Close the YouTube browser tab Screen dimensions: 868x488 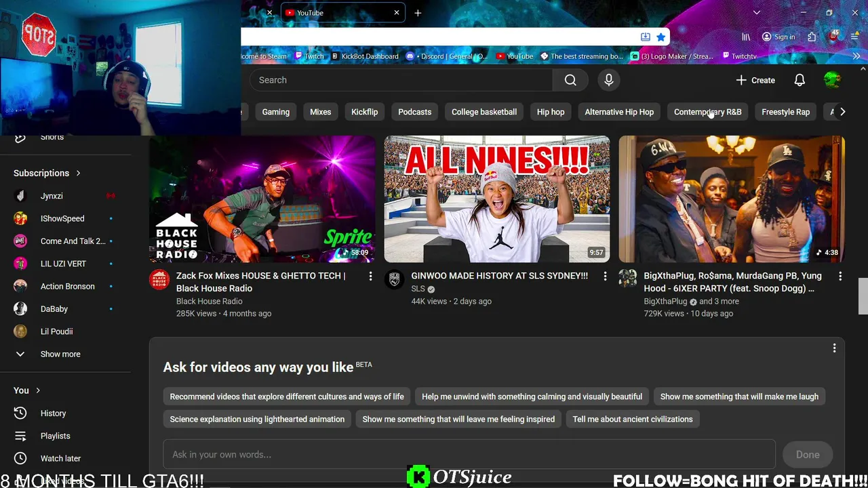click(397, 13)
